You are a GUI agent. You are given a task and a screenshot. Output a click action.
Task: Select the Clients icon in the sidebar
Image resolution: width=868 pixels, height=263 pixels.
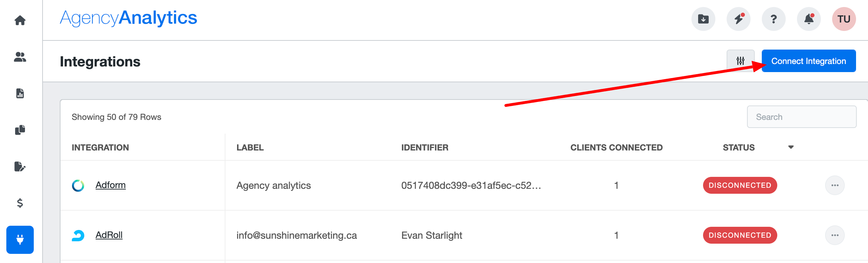pos(19,57)
